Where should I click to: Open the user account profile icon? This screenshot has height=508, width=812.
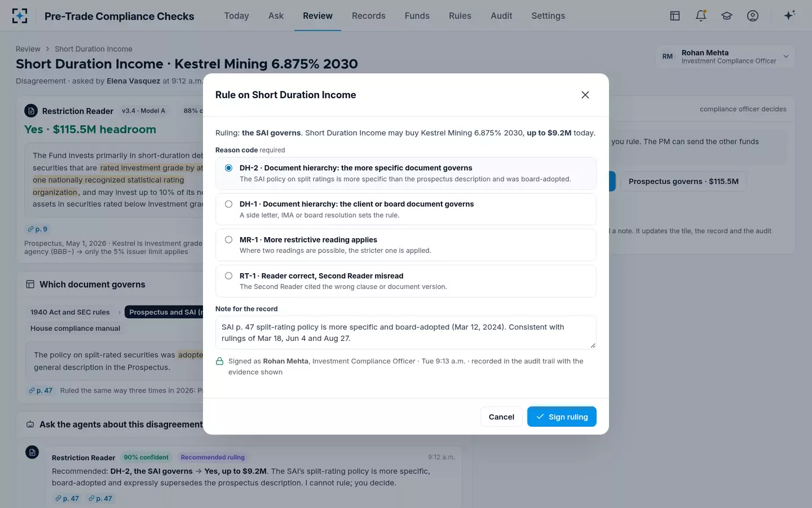pyautogui.click(x=753, y=16)
